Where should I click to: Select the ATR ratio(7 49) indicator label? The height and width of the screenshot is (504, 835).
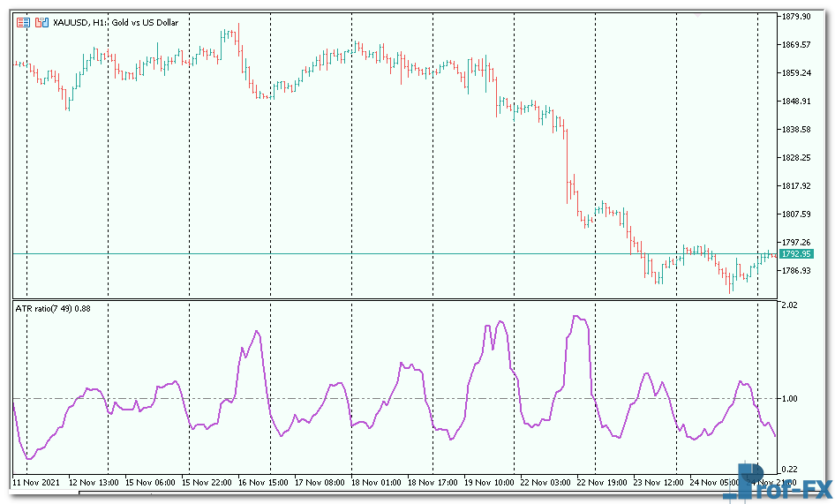click(x=52, y=308)
